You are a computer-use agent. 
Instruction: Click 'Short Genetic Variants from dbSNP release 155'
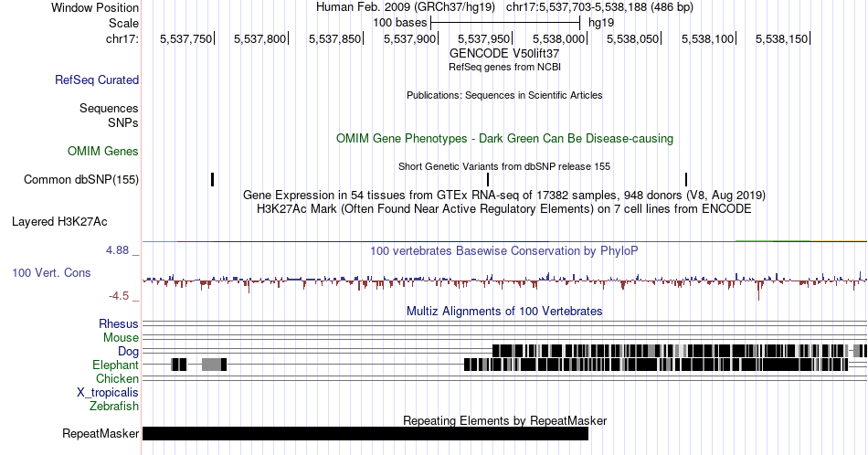click(504, 166)
